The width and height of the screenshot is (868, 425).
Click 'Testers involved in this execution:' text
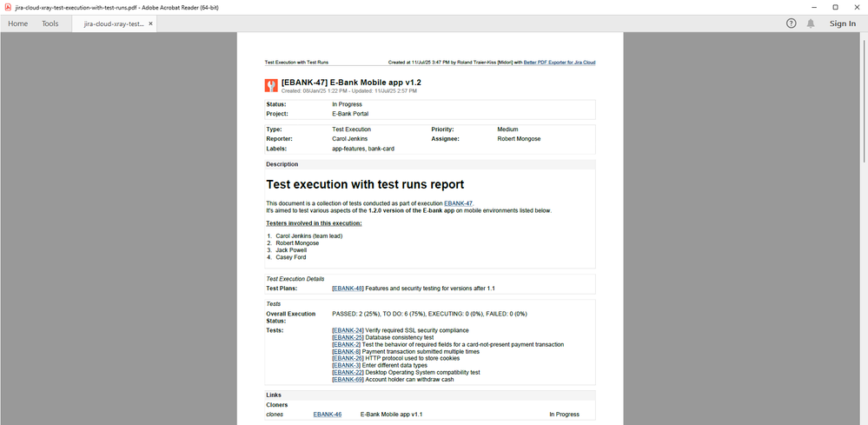(x=314, y=223)
